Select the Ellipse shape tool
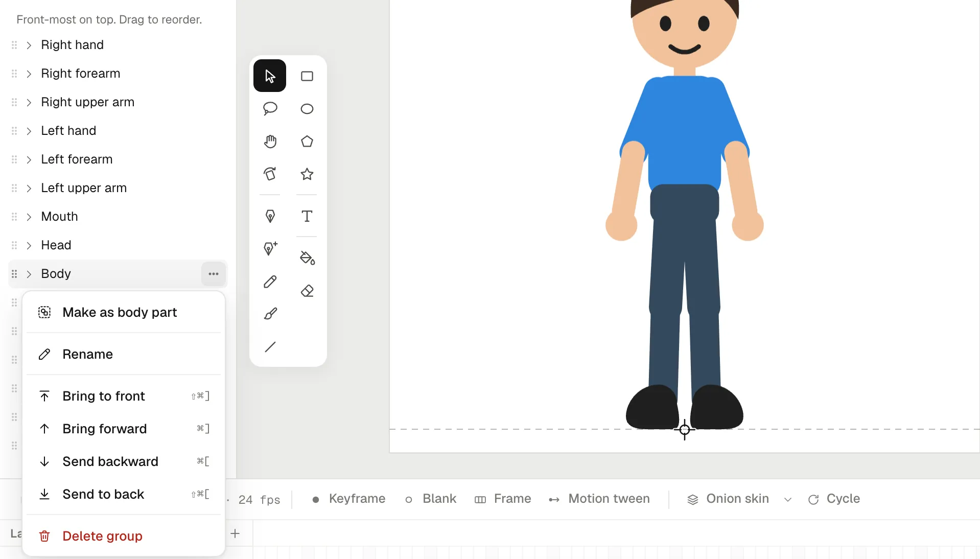 tap(307, 108)
